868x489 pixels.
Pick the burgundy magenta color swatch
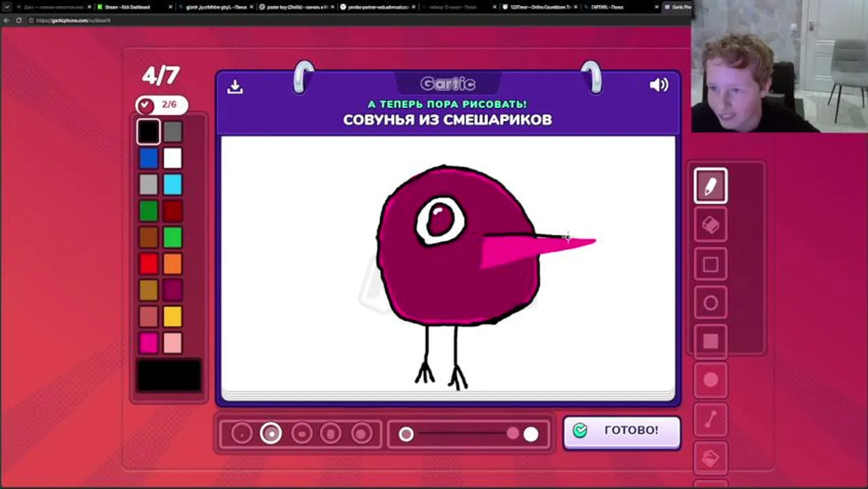173,290
